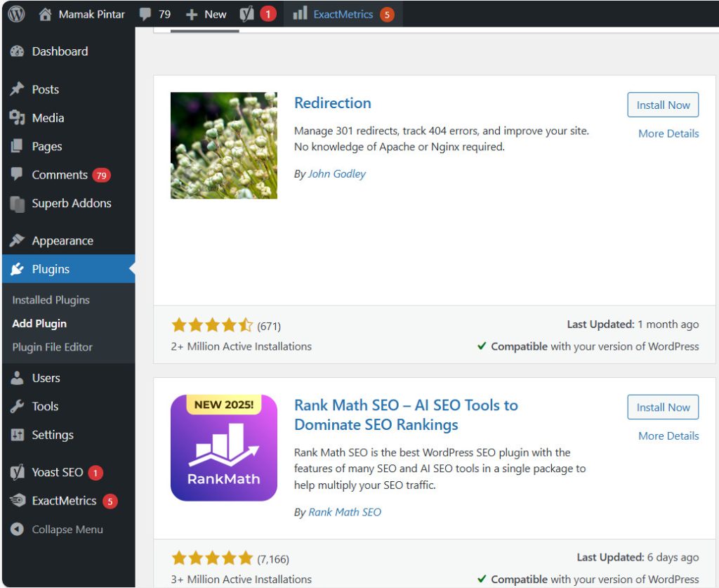Click "Last Updated: 6 days ago" text
Image resolution: width=719 pixels, height=588 pixels.
point(638,557)
